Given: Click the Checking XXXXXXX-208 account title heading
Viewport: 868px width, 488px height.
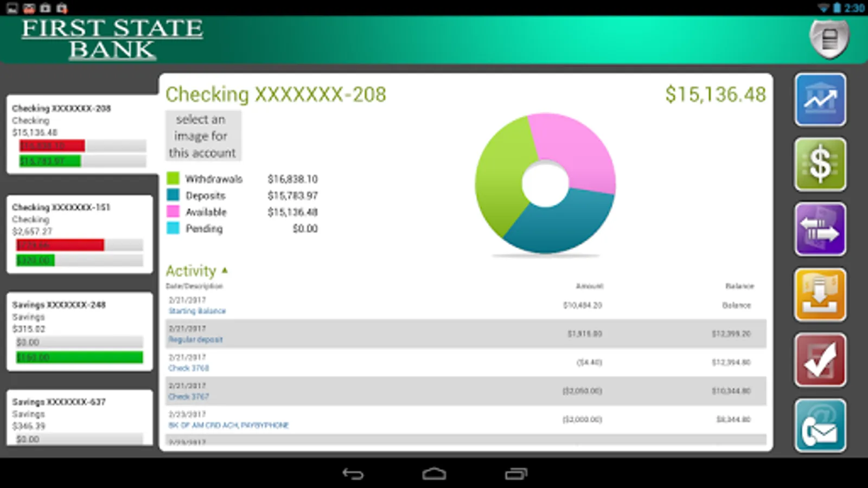Looking at the screenshot, I should pyautogui.click(x=276, y=94).
